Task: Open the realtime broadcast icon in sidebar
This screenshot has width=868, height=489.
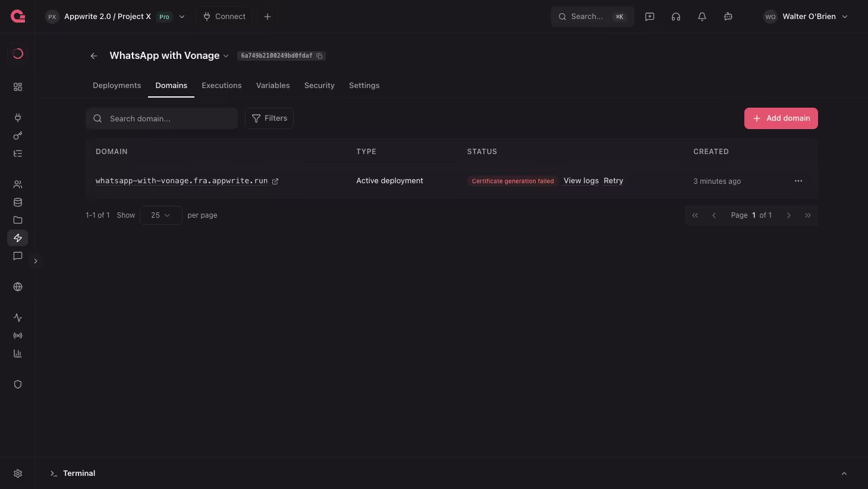Action: coord(18,336)
